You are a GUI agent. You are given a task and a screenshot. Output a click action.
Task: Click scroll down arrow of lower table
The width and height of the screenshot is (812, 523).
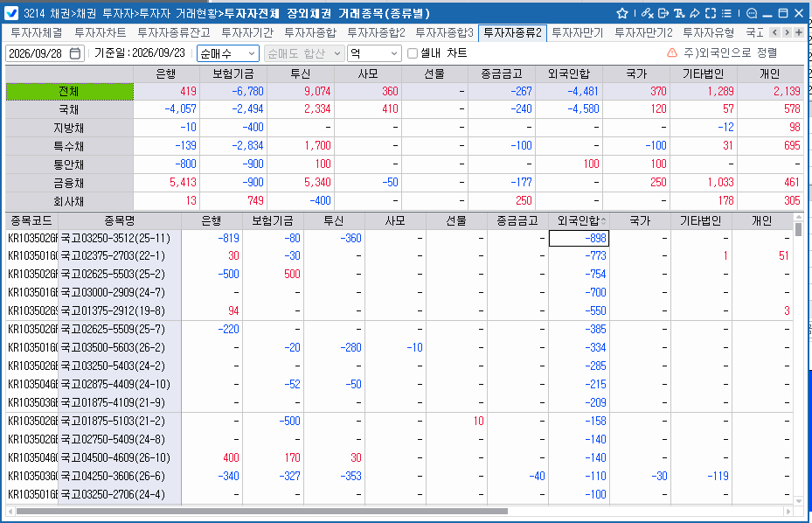point(798,501)
